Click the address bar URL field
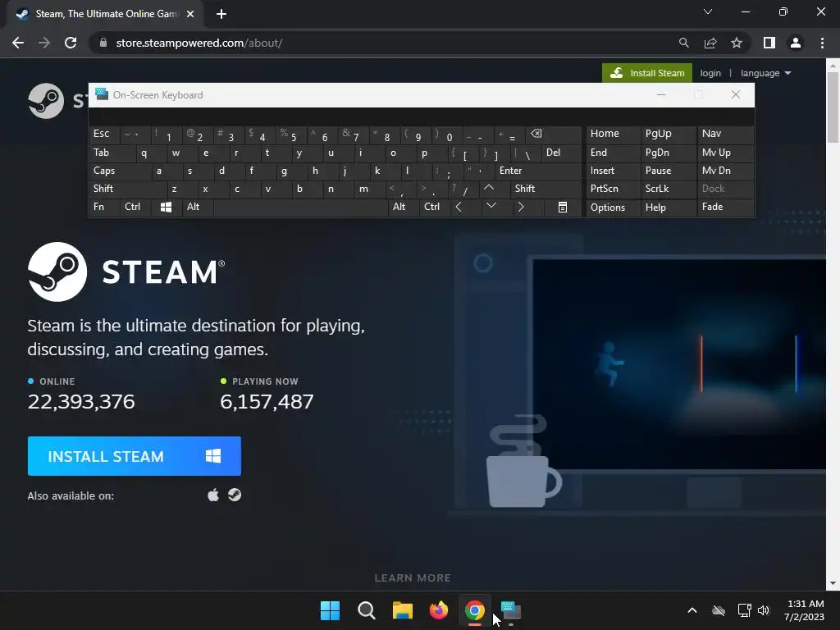This screenshot has width=840, height=630. click(x=386, y=43)
